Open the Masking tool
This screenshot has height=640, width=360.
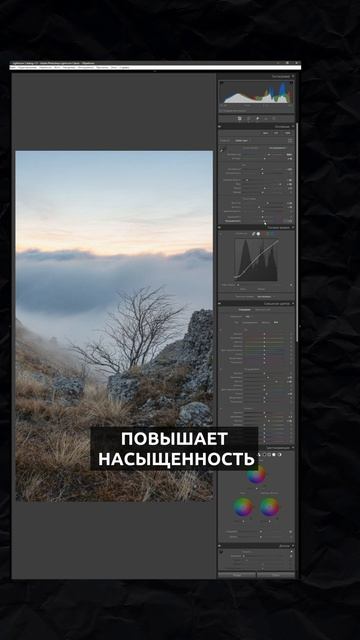click(274, 118)
